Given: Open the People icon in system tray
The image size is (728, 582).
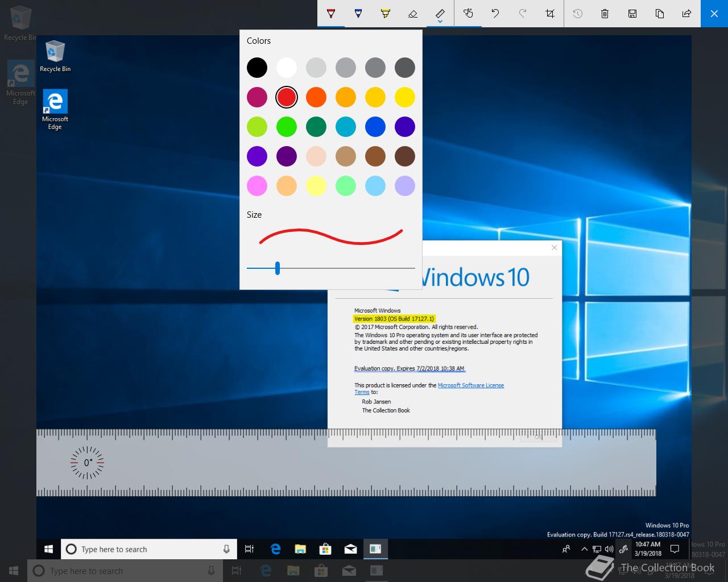Looking at the screenshot, I should tap(566, 549).
